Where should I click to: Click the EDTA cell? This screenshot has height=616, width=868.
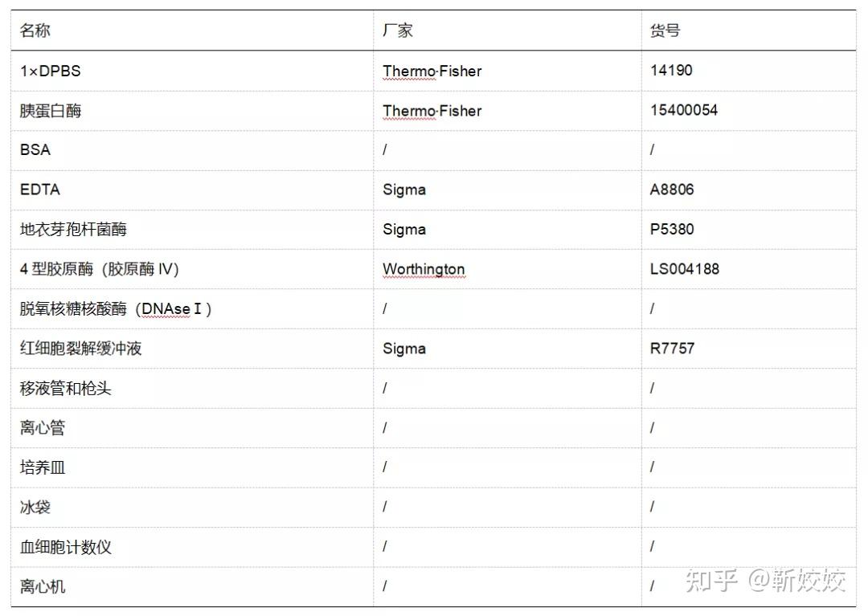(x=40, y=190)
